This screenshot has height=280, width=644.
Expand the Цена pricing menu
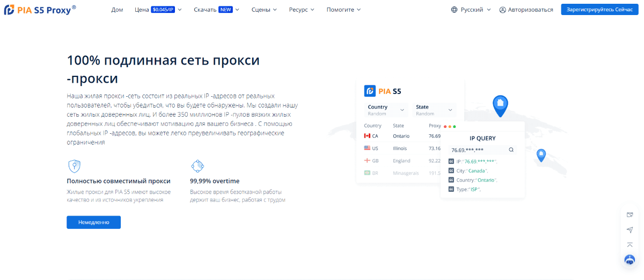(158, 10)
